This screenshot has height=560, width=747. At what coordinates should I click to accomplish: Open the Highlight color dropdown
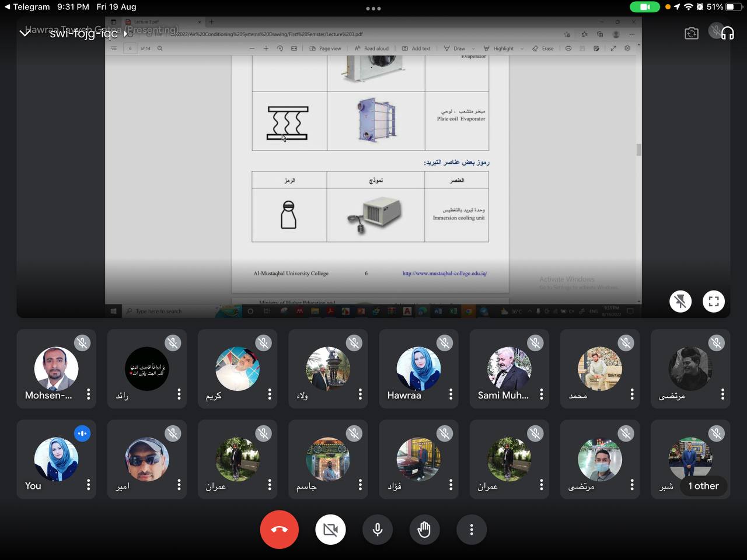pos(522,48)
